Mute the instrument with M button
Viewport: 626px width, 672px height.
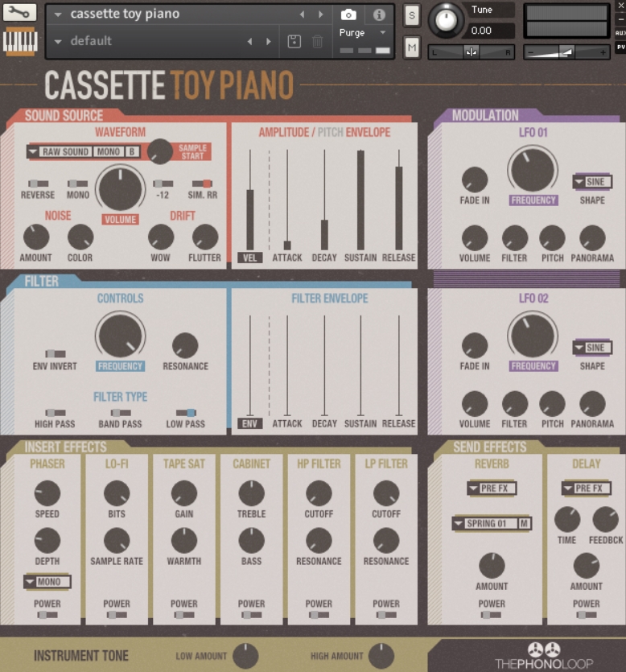[412, 47]
